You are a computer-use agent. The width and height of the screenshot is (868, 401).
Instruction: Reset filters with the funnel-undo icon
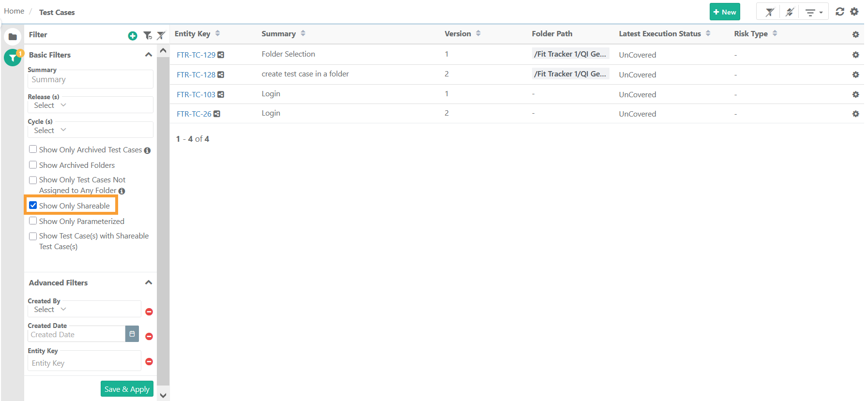(x=148, y=35)
